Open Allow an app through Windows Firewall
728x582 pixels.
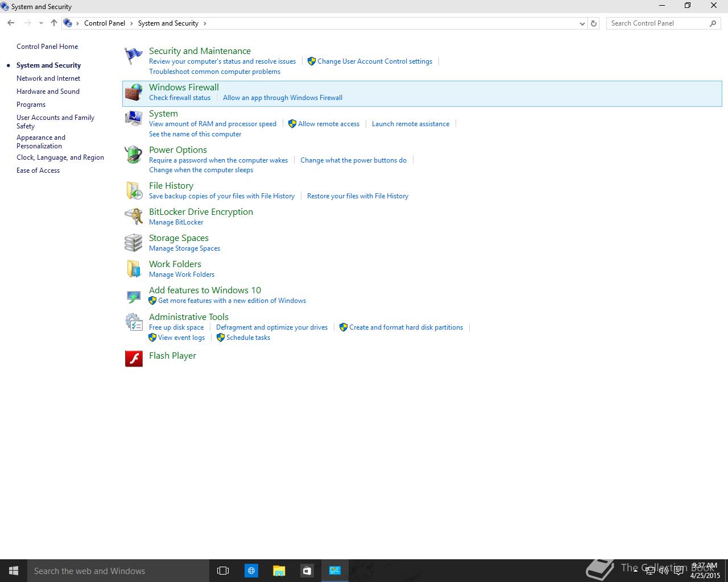[x=283, y=98]
